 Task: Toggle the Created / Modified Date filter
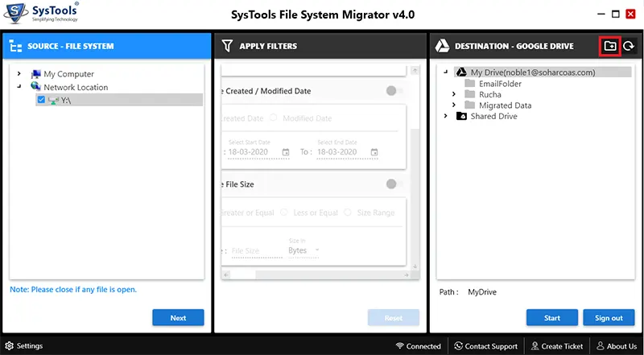coord(394,91)
